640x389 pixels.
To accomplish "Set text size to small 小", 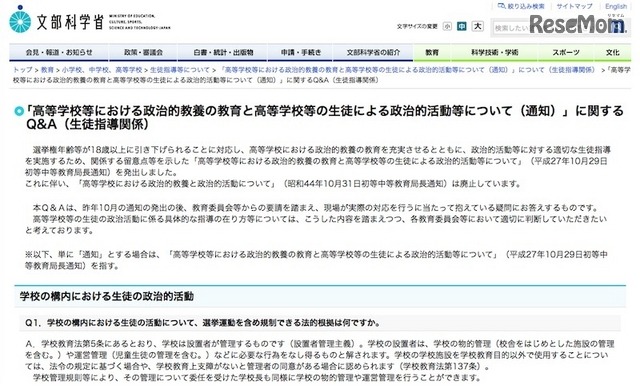I will (447, 26).
